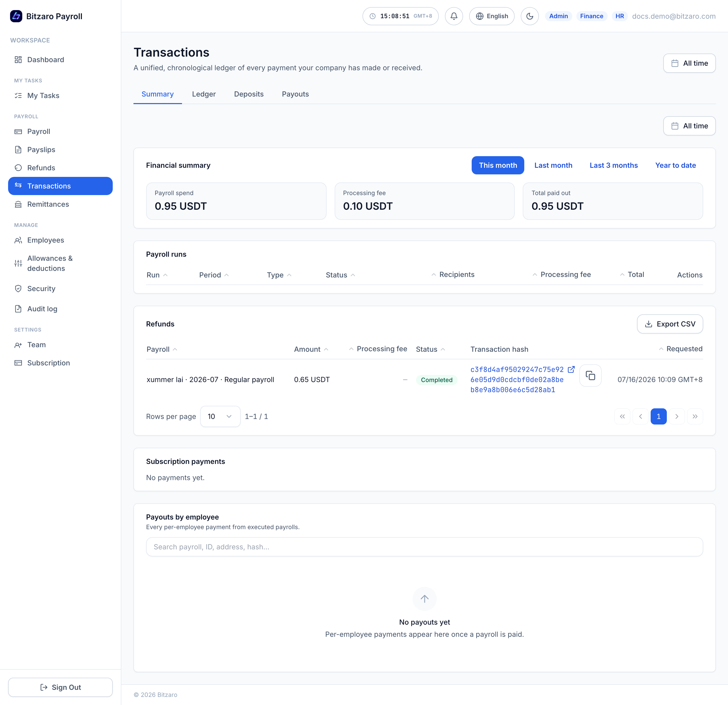
Task: Select page 1 in pagination
Action: (x=658, y=416)
